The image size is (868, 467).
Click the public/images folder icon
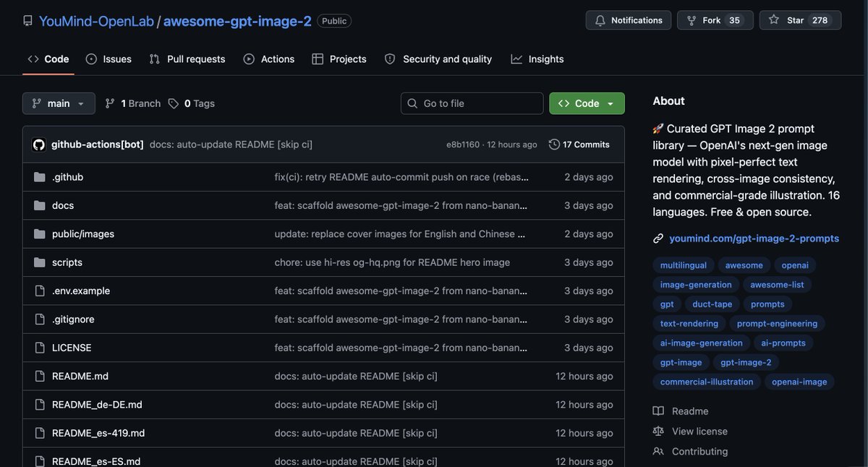pos(40,234)
